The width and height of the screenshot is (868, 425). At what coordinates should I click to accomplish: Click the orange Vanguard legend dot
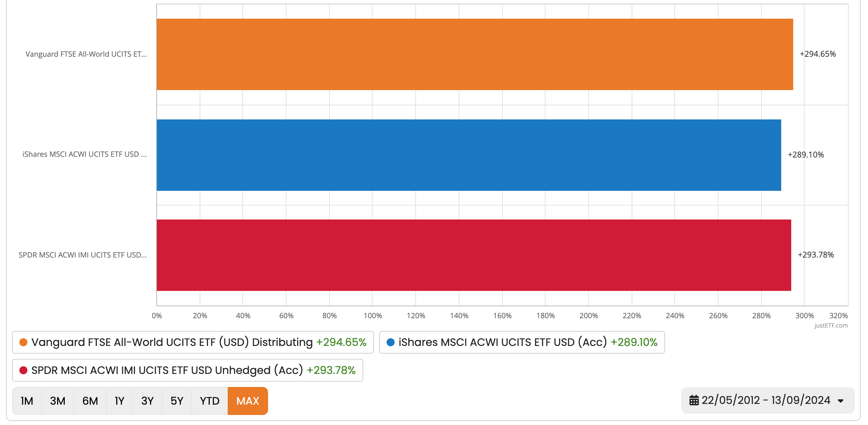(23, 342)
